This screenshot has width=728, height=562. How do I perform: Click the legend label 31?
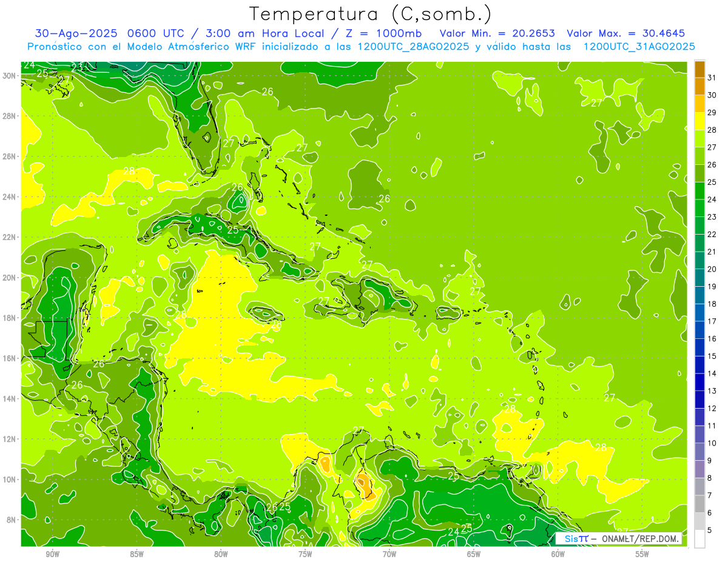tap(712, 78)
